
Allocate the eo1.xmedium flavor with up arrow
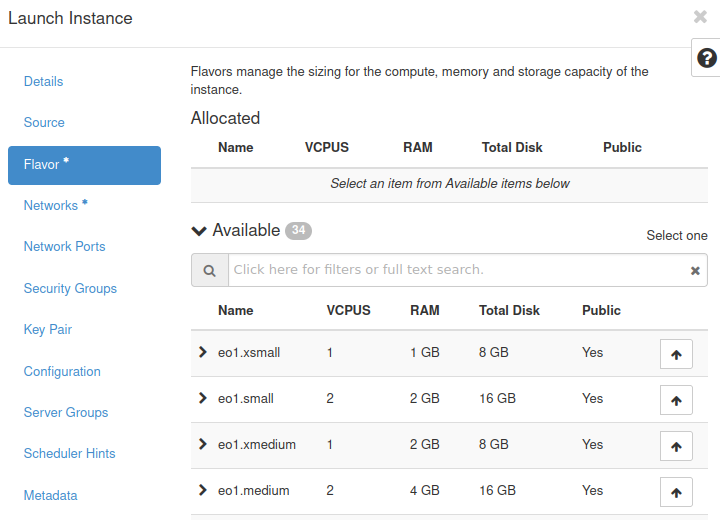pyautogui.click(x=676, y=446)
